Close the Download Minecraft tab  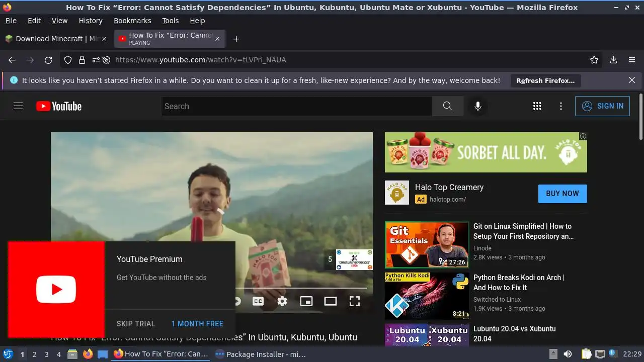[x=104, y=39]
